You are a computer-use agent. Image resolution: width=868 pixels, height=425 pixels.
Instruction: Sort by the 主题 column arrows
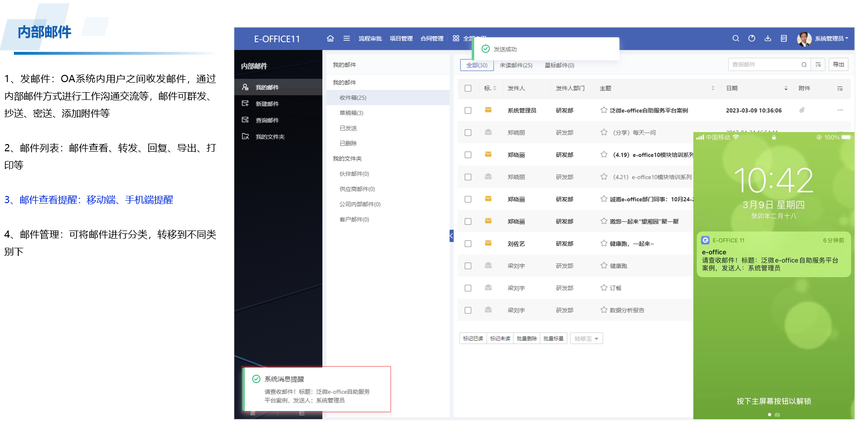(x=713, y=88)
